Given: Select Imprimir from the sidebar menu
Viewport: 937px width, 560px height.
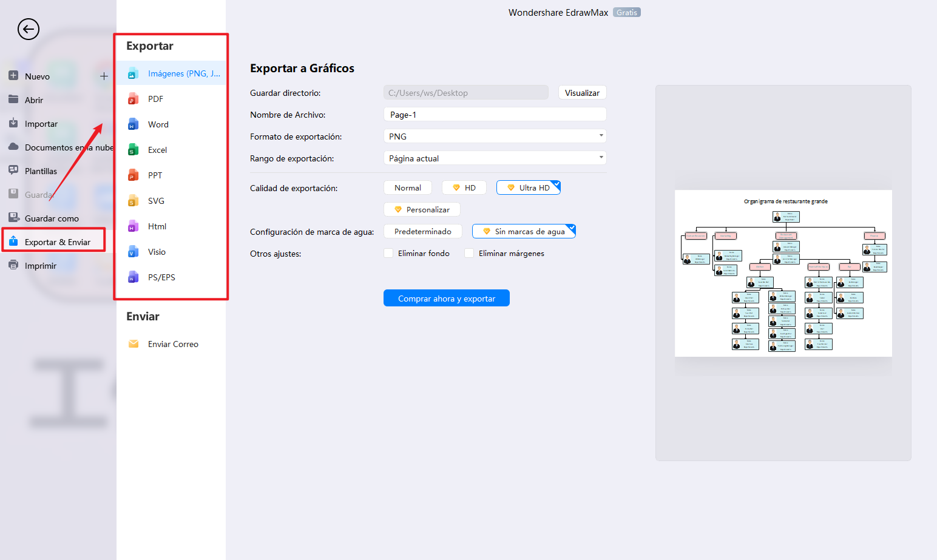Looking at the screenshot, I should point(40,266).
